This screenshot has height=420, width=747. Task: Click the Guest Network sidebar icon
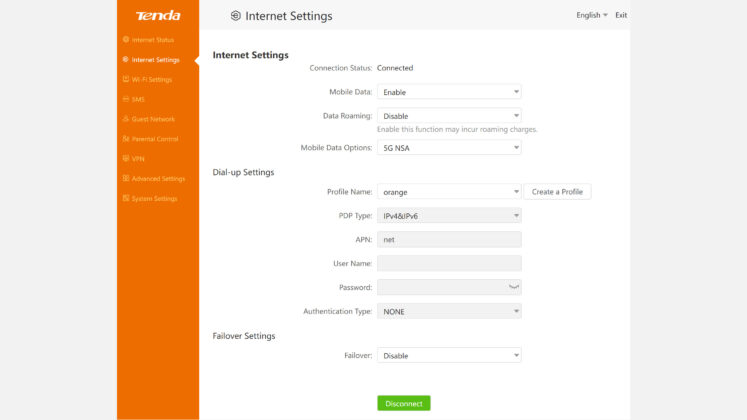pos(126,119)
